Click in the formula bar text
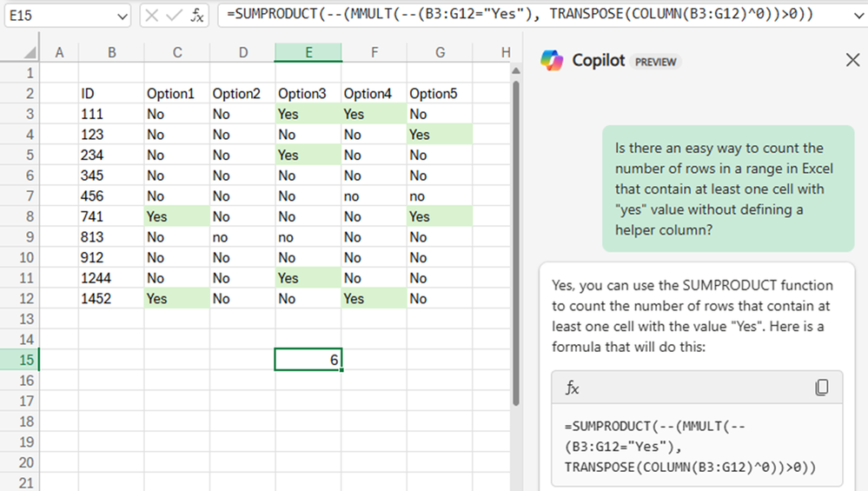 (520, 15)
